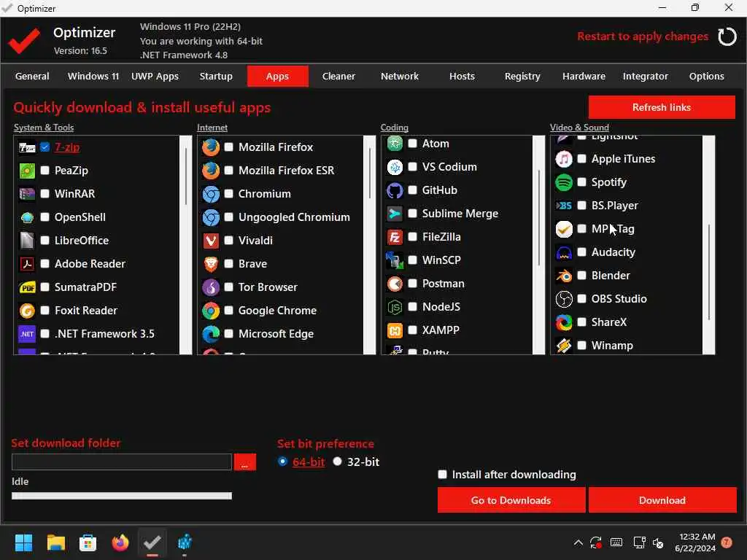Click the OBS Studio icon
This screenshot has height=560, width=747.
tap(564, 299)
